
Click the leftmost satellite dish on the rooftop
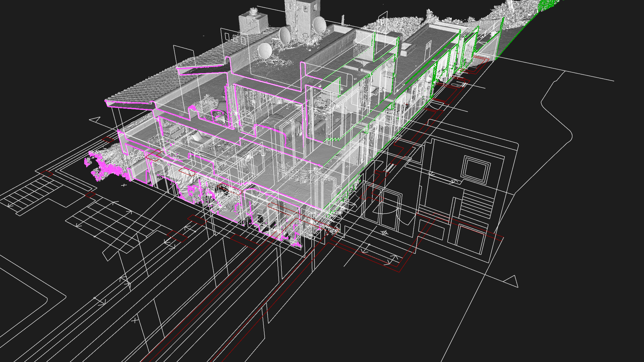pyautogui.click(x=265, y=50)
